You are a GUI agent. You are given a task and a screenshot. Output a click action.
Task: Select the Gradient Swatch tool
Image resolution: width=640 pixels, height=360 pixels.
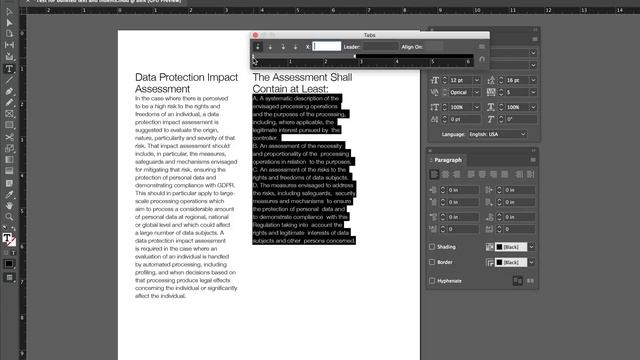click(x=9, y=160)
